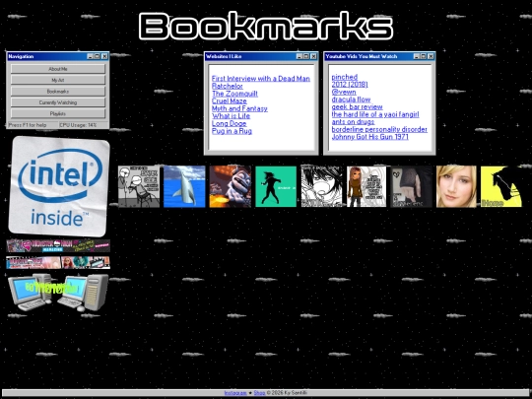Open the Pug in a Rug link
Image resolution: width=532 pixels, height=399 pixels.
point(232,131)
